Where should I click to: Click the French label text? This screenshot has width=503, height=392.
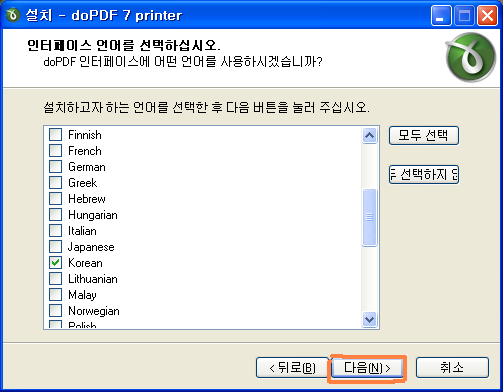coord(85,151)
